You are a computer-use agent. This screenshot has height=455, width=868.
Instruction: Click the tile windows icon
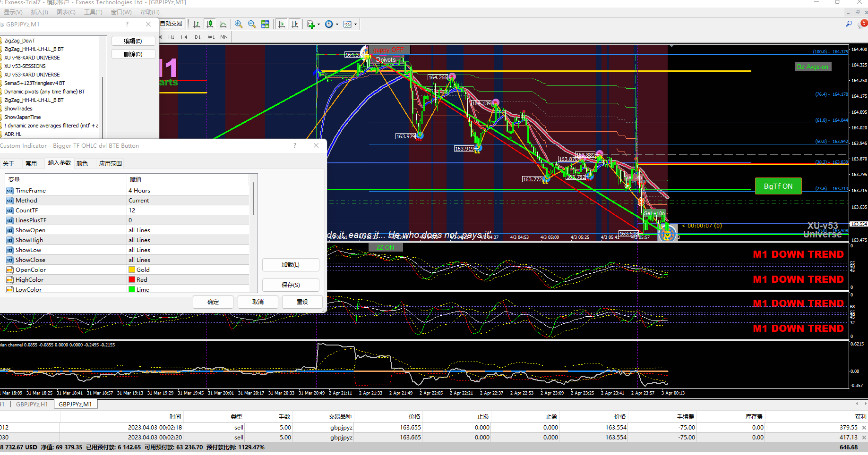[265, 24]
